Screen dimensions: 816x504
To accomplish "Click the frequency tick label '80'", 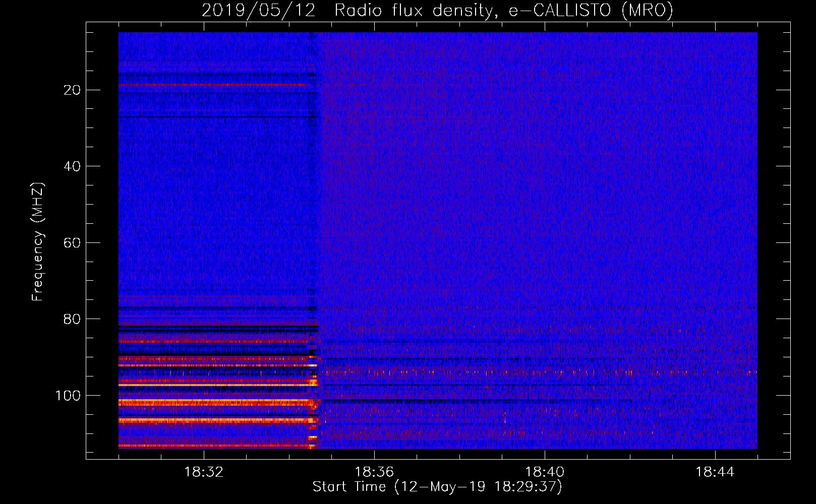I will pos(72,319).
